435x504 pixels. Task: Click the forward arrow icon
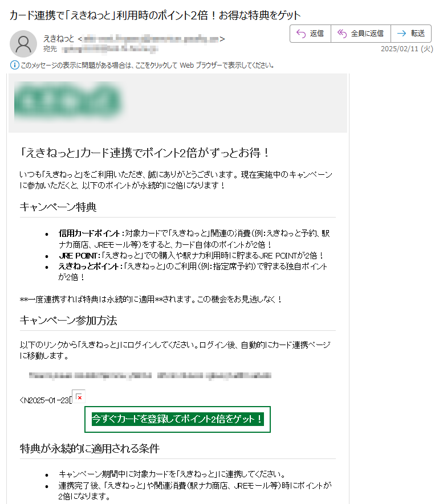pyautogui.click(x=401, y=34)
